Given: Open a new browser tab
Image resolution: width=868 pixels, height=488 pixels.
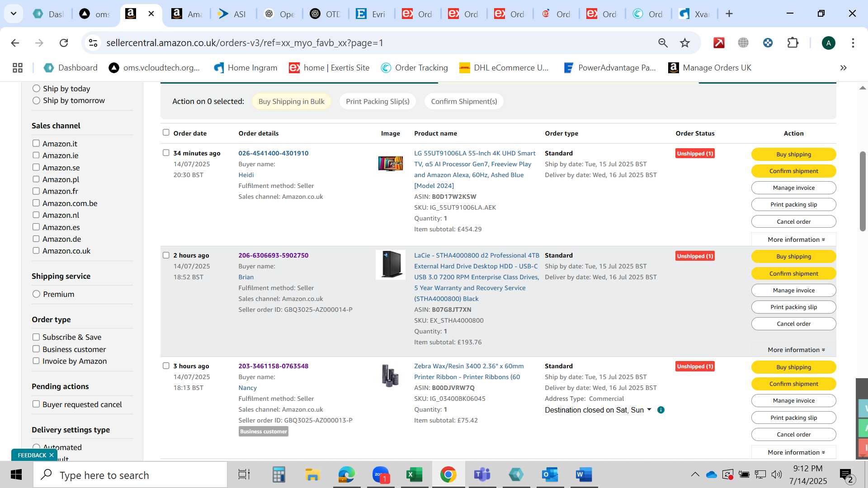Looking at the screenshot, I should pos(729,14).
